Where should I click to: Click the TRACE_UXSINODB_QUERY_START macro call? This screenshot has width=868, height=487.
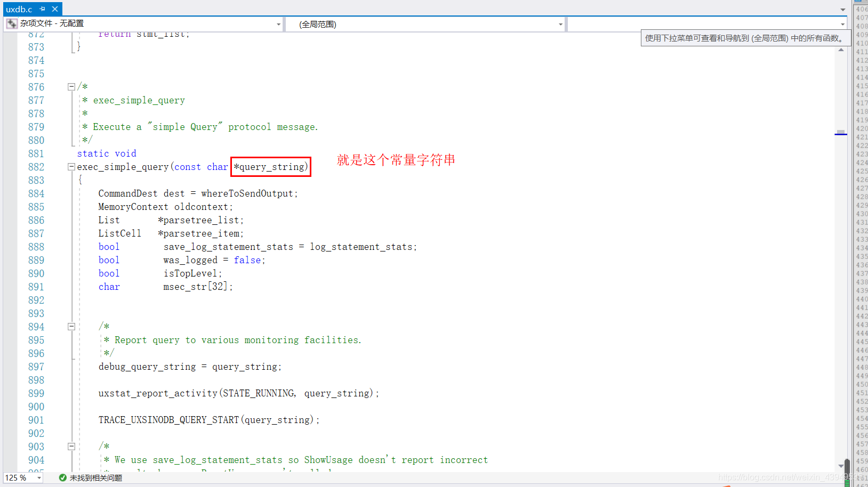tap(209, 420)
